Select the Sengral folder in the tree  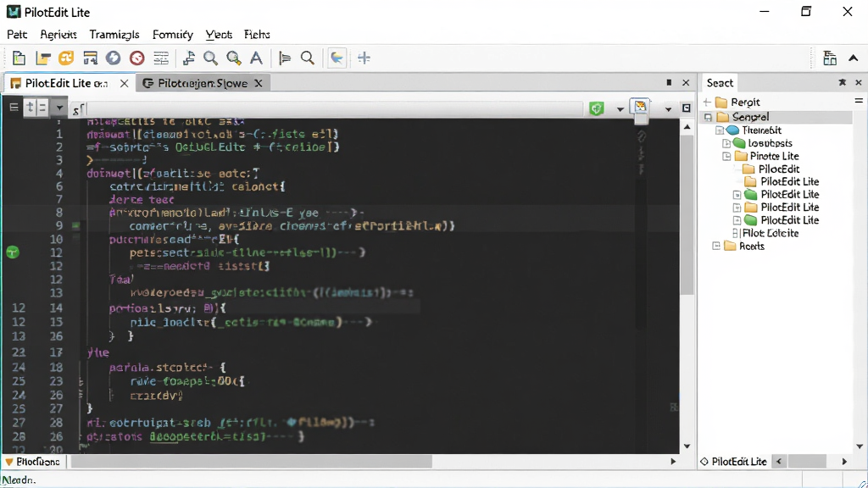(x=750, y=117)
